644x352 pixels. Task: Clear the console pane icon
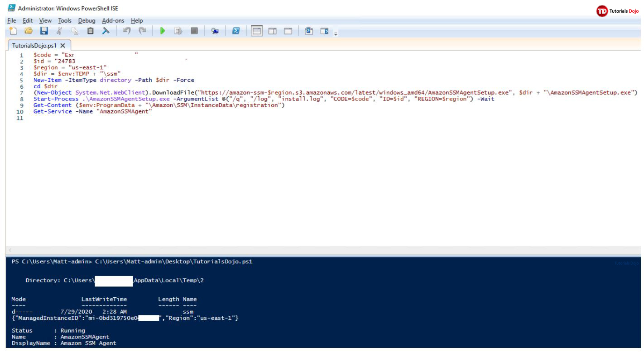click(x=106, y=31)
